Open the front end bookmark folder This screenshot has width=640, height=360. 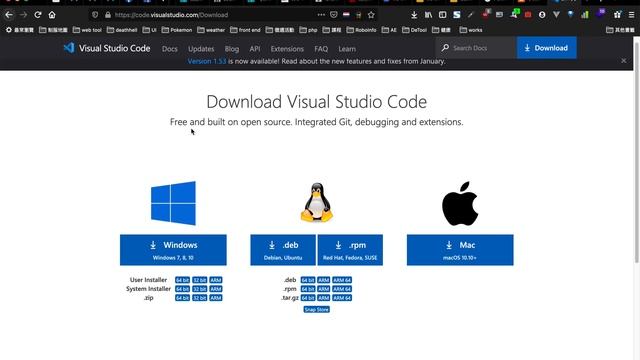(x=245, y=30)
